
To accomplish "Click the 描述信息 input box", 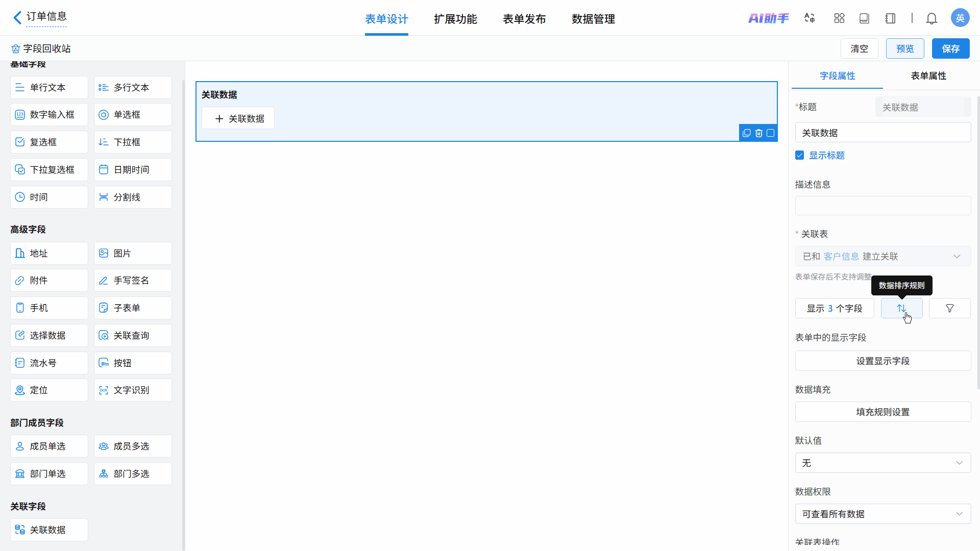I will (x=883, y=206).
